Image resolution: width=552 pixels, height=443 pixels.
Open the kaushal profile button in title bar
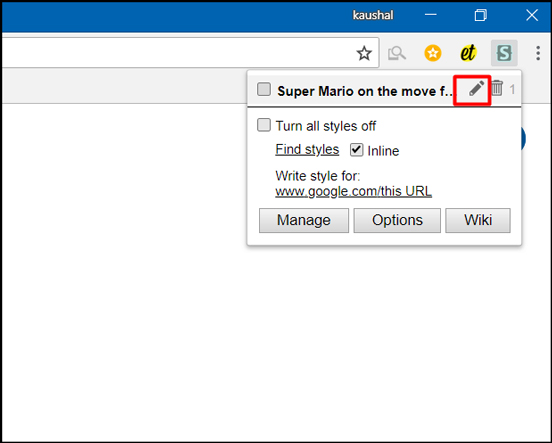click(x=373, y=15)
